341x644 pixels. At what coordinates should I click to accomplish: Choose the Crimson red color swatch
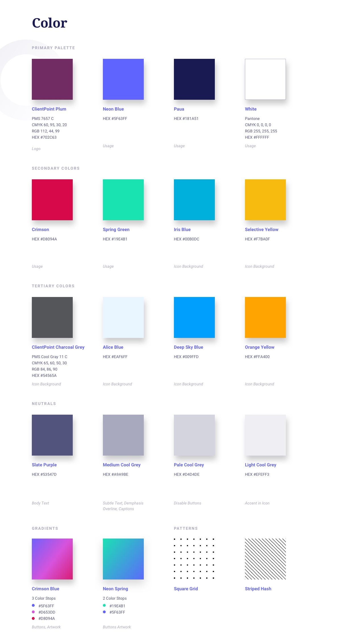pos(52,200)
